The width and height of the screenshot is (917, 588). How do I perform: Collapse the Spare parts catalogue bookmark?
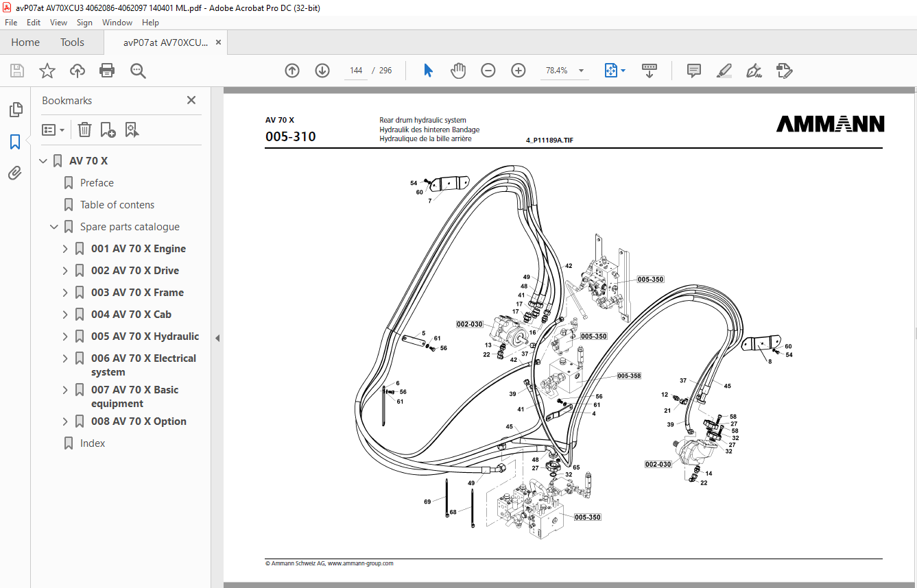click(x=55, y=227)
